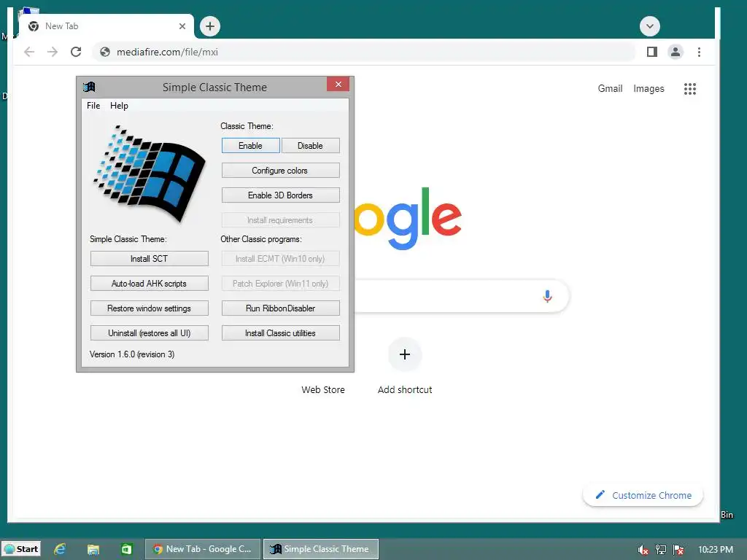This screenshot has height=560, width=747.
Task: Click the Install SCT button
Action: pos(149,259)
